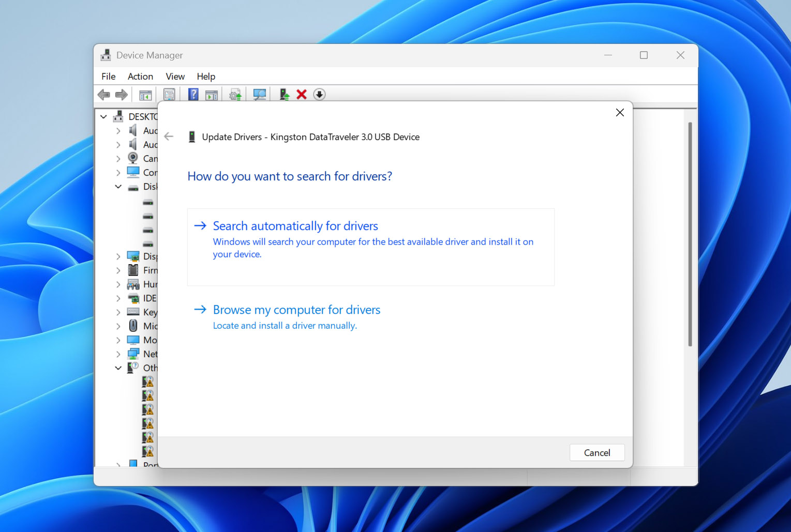Toggle the Show/Hide Console Tree toolbar icon

[x=145, y=95]
